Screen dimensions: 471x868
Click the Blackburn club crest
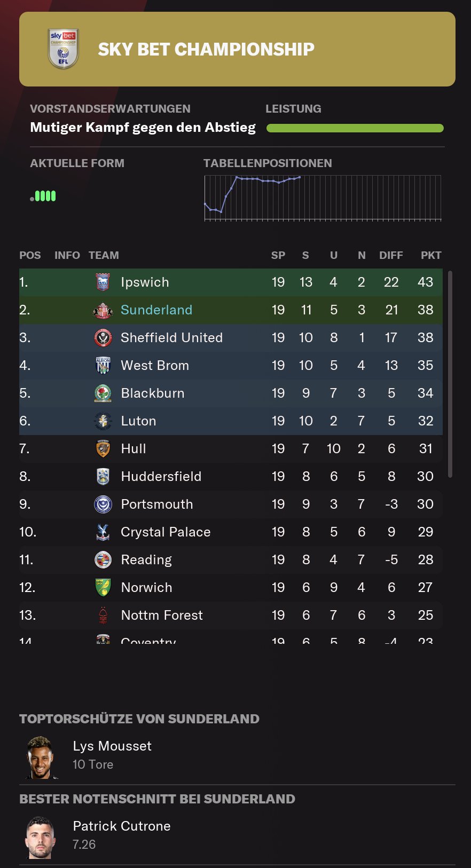103,393
